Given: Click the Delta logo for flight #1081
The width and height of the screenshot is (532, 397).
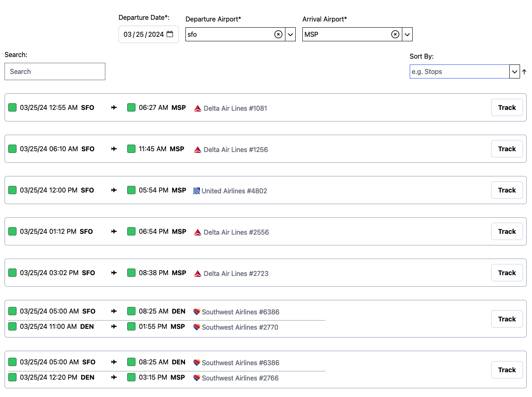Looking at the screenshot, I should coord(197,108).
